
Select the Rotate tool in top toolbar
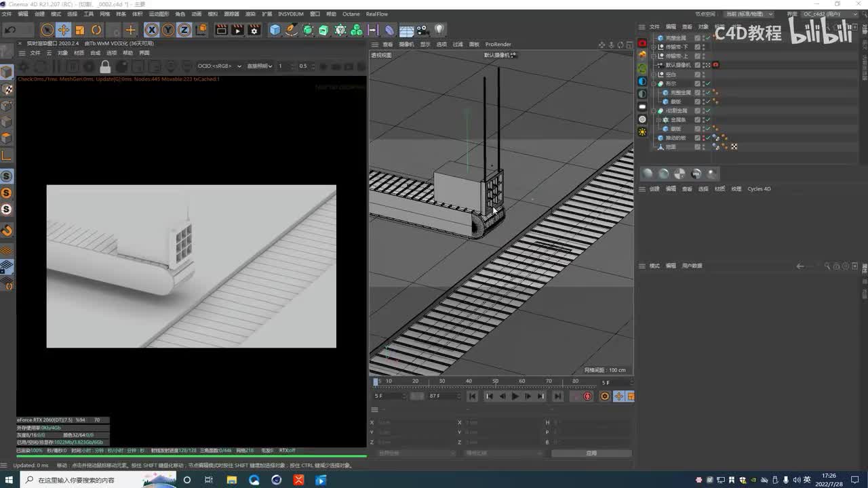(96, 30)
